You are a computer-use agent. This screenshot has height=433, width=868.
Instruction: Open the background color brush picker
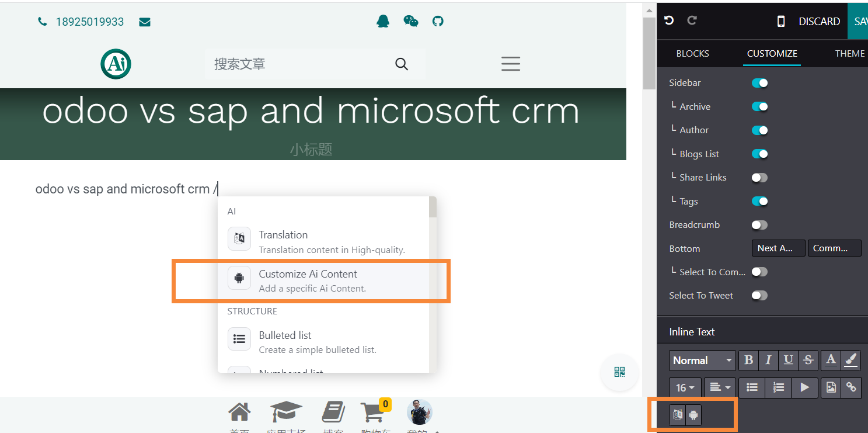coord(851,360)
